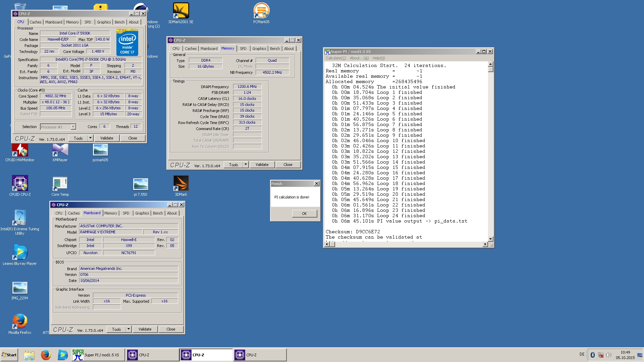
Task: Click the Core Speed 4802.32 MHz value
Action: coord(56,96)
